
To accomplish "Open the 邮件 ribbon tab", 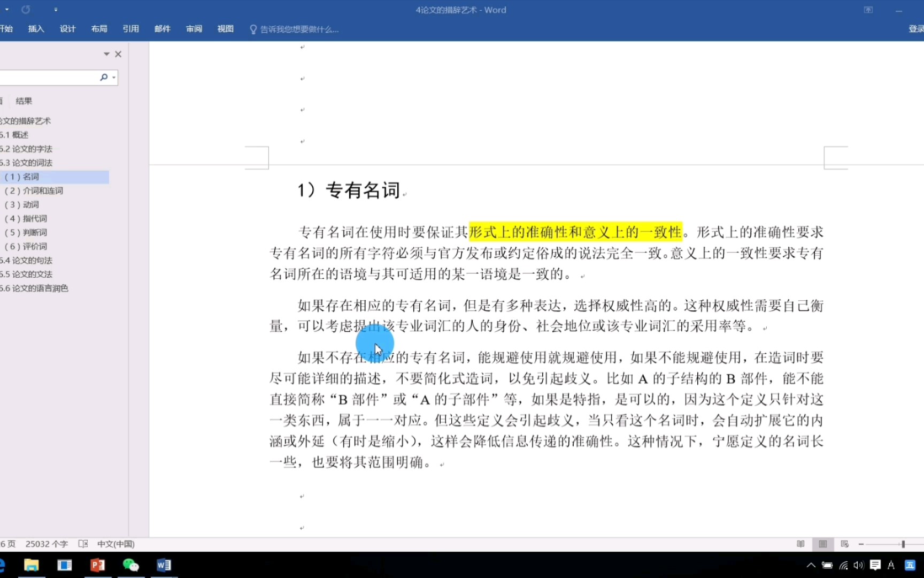I will tap(162, 29).
